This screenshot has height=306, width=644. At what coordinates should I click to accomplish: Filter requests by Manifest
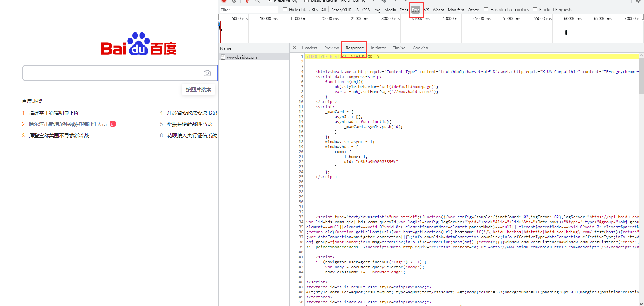[456, 10]
